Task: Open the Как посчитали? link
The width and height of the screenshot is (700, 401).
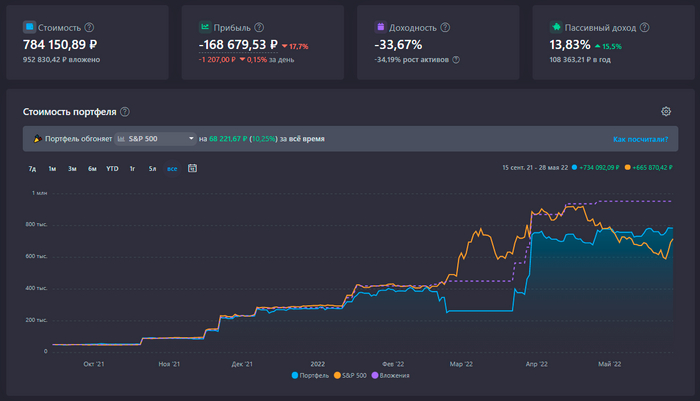Action: [x=639, y=138]
